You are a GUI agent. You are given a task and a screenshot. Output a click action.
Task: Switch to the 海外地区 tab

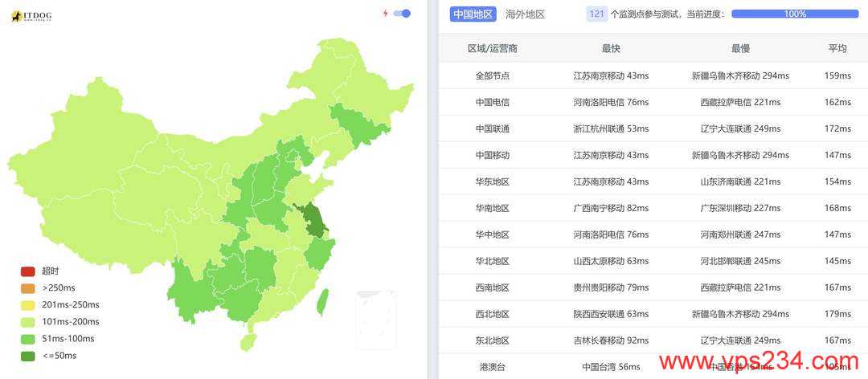coord(525,14)
